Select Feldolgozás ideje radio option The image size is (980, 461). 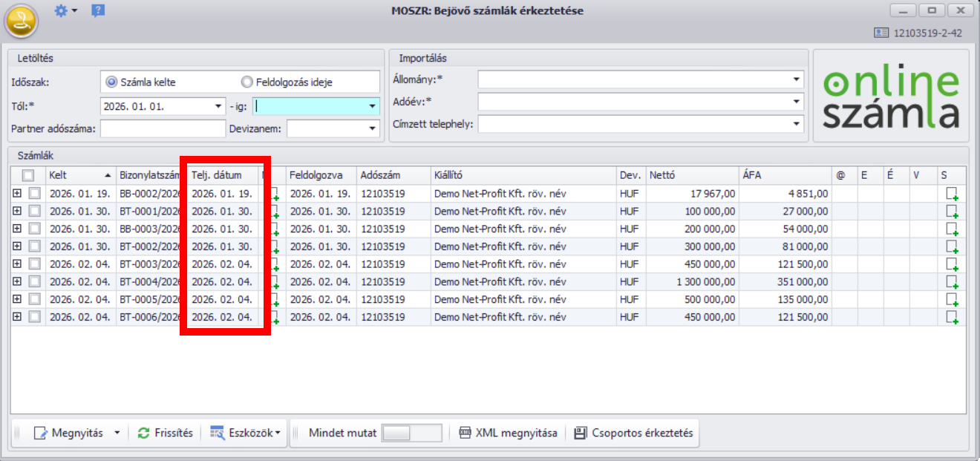pyautogui.click(x=247, y=82)
